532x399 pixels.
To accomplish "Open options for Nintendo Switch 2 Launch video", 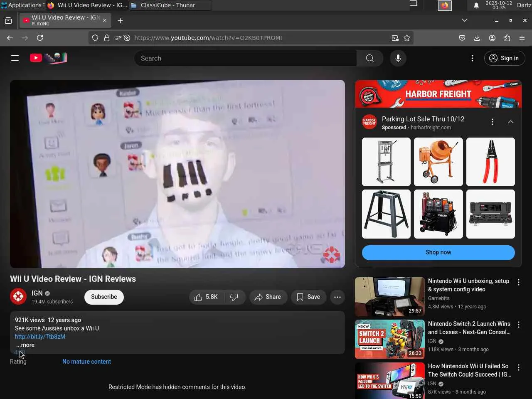I will tap(519, 325).
